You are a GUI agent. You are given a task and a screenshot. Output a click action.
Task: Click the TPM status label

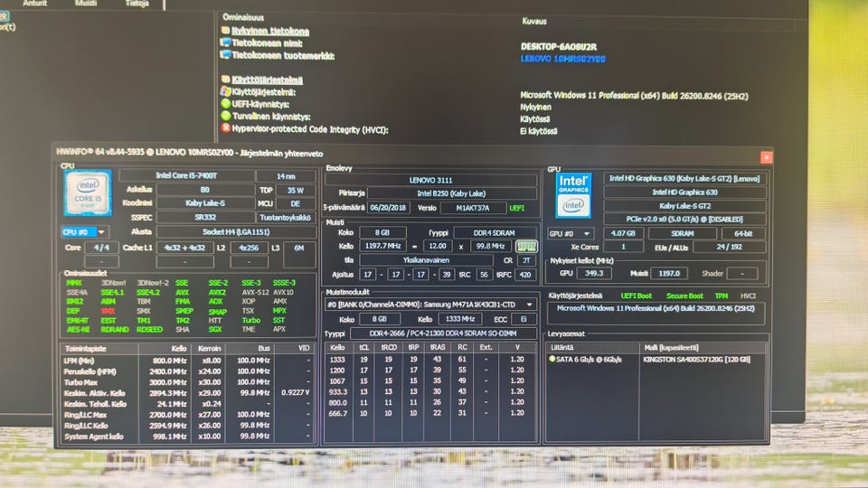click(x=721, y=296)
